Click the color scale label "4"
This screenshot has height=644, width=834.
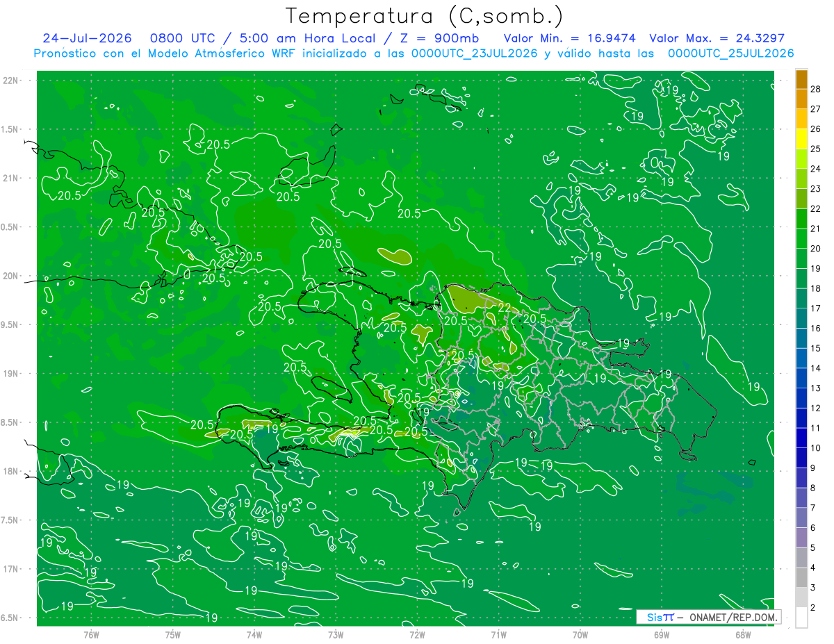click(x=813, y=568)
